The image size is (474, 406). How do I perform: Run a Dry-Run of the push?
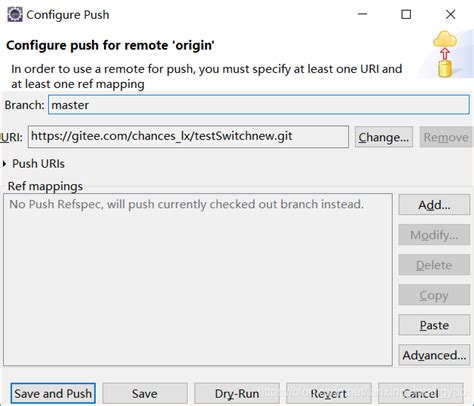[237, 393]
